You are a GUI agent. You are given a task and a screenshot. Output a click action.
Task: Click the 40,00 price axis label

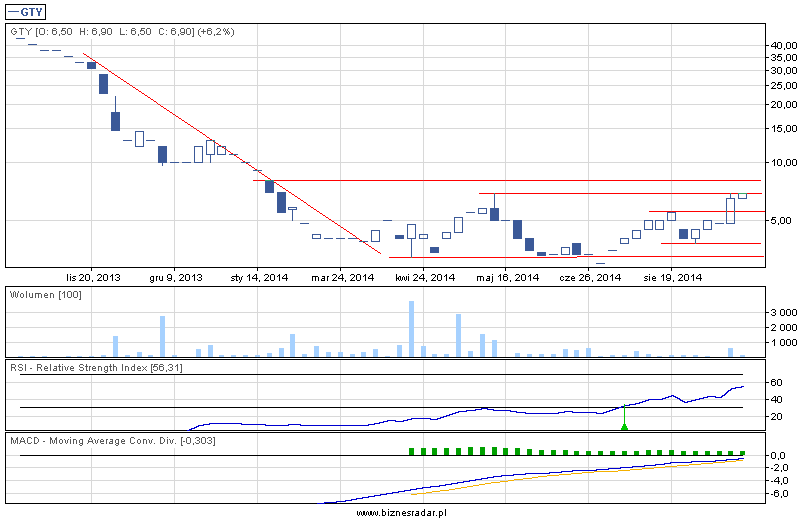click(x=783, y=45)
